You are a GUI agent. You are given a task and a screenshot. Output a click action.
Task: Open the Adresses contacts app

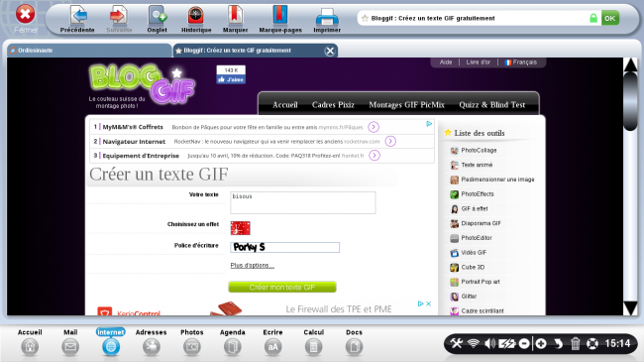coord(152,342)
